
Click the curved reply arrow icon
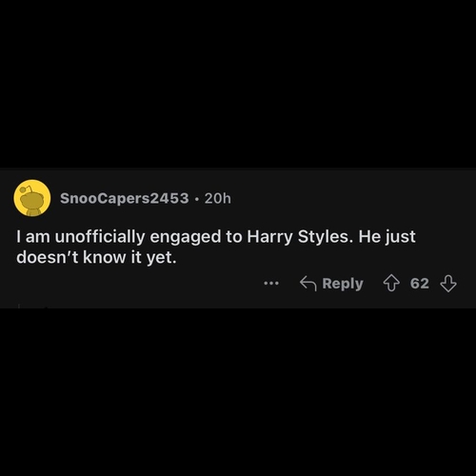tap(308, 284)
